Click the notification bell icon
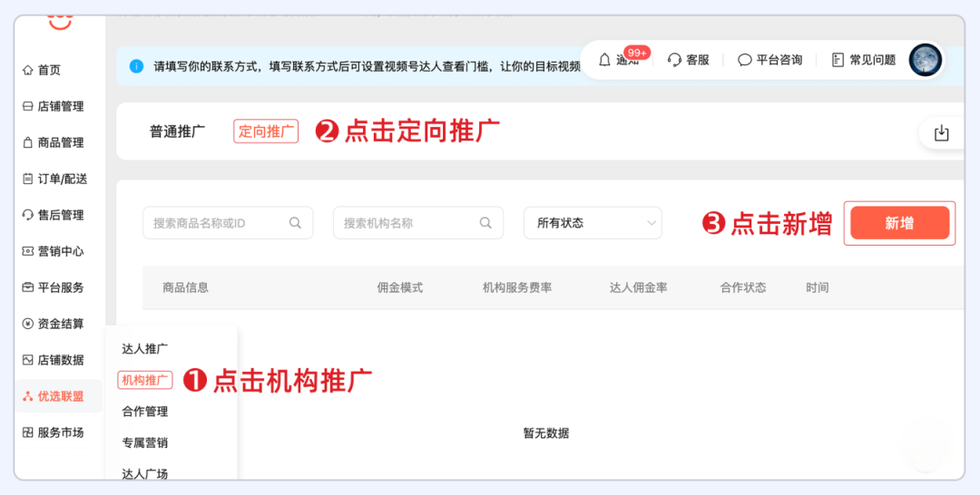This screenshot has height=495, width=980. [x=605, y=60]
